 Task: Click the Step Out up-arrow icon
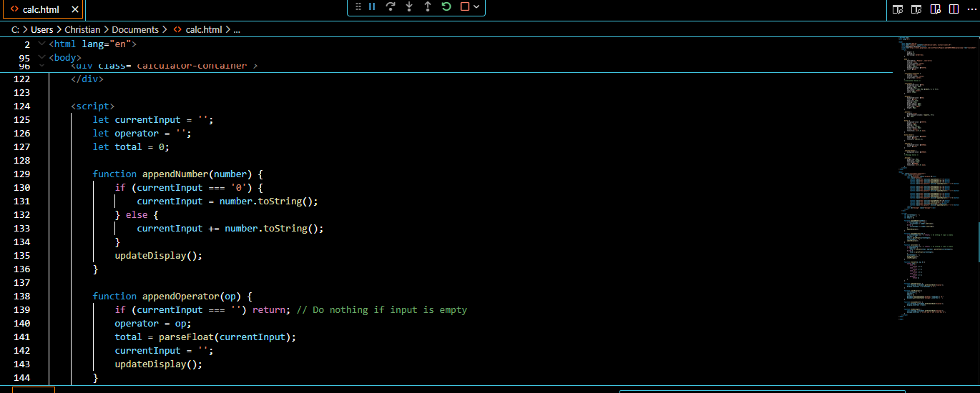point(428,6)
